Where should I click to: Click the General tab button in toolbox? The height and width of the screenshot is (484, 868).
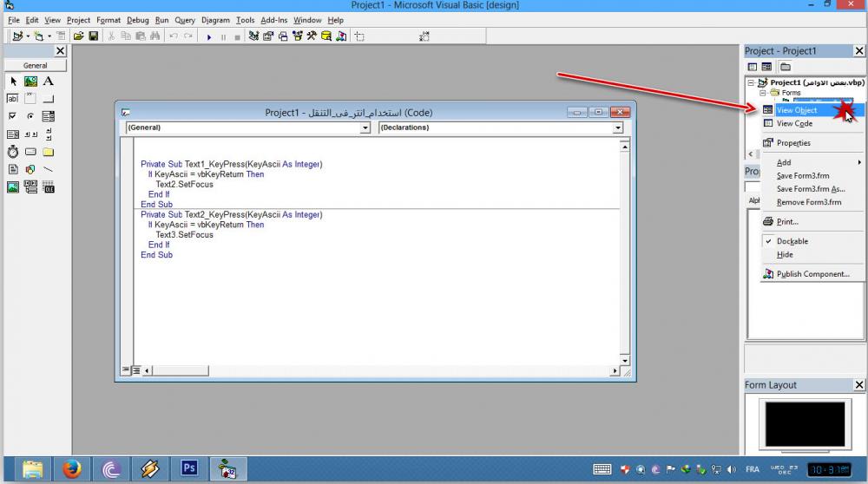[x=36, y=65]
